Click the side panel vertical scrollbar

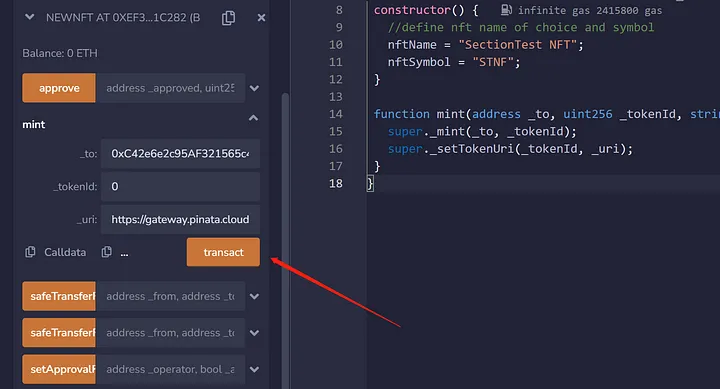(x=285, y=241)
